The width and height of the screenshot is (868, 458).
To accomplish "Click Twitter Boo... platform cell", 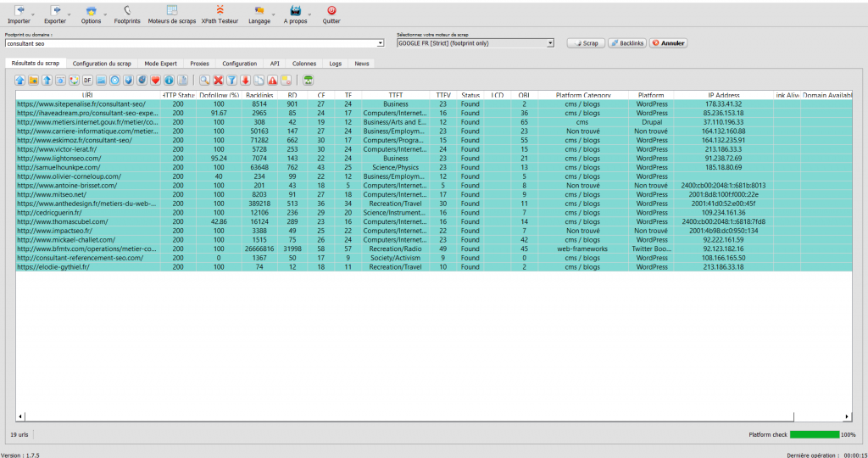I will pos(652,249).
